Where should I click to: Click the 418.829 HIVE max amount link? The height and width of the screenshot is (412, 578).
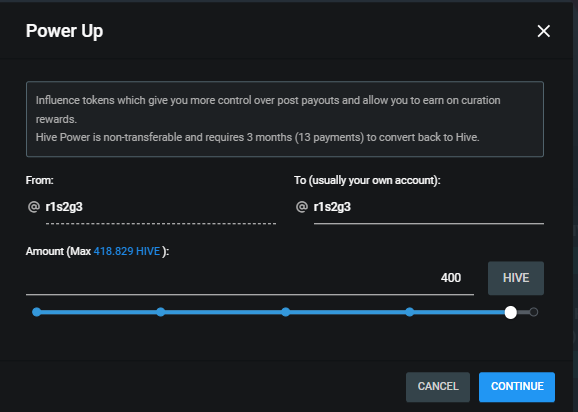(x=127, y=251)
